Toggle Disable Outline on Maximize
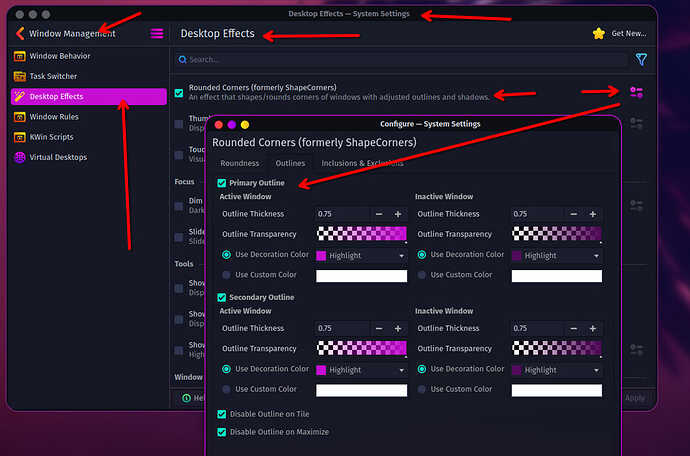The image size is (690, 456). click(221, 432)
